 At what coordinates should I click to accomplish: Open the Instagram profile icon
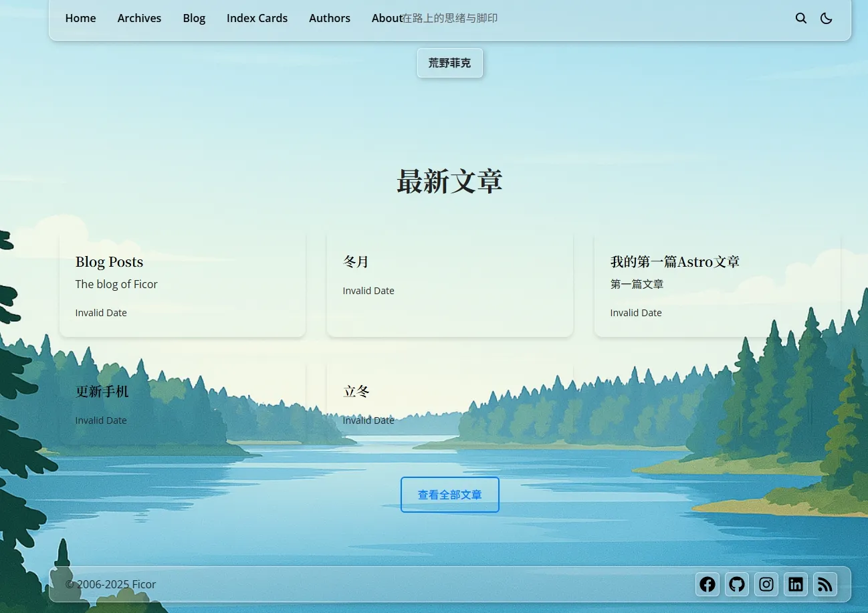tap(766, 584)
